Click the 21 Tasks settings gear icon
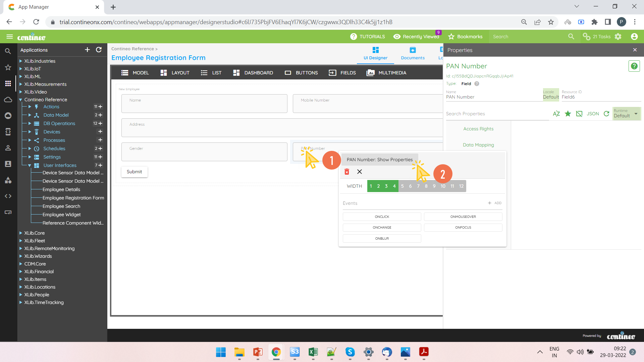 point(618,37)
